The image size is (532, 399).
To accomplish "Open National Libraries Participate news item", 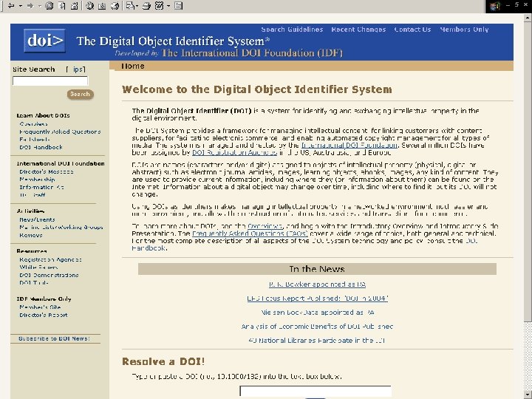I will [317, 341].
